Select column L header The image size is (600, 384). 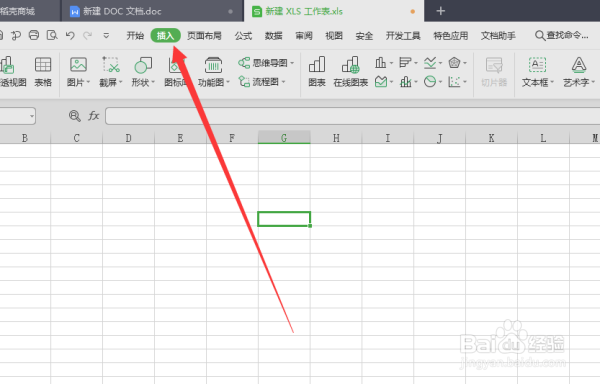543,138
